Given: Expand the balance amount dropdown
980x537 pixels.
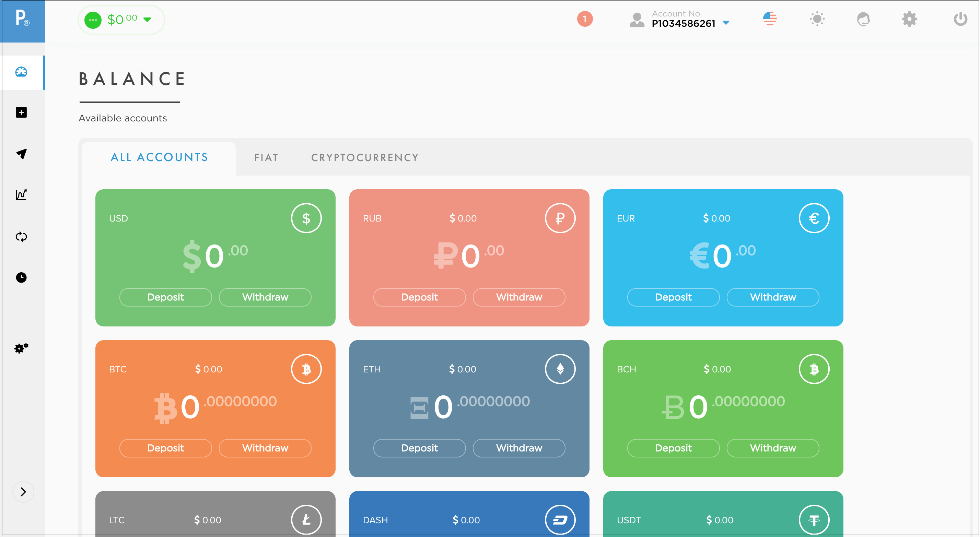Looking at the screenshot, I should (x=148, y=21).
